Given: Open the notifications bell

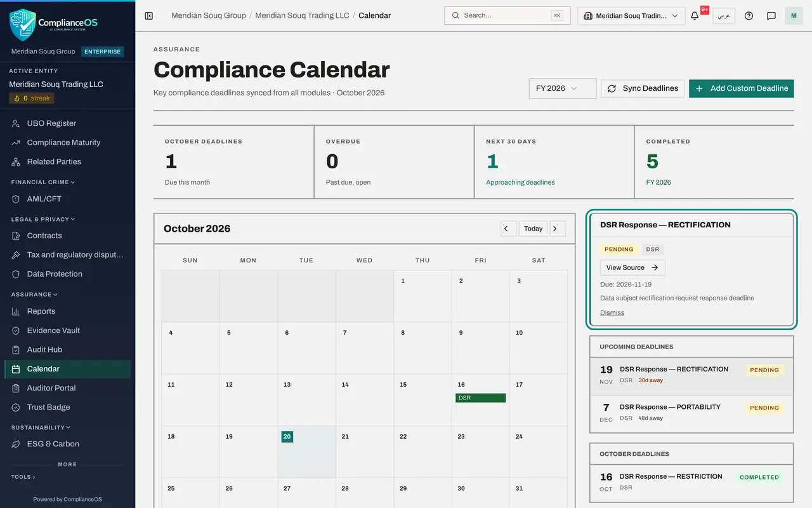Looking at the screenshot, I should pos(695,16).
